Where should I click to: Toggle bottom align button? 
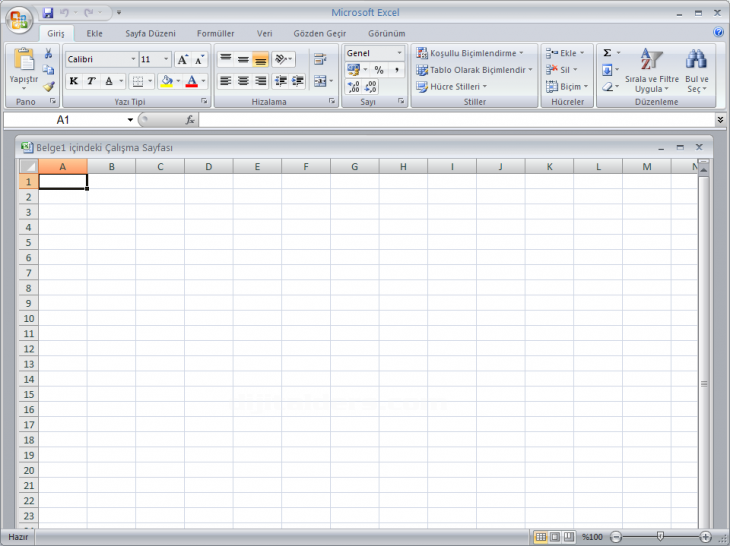click(x=261, y=59)
